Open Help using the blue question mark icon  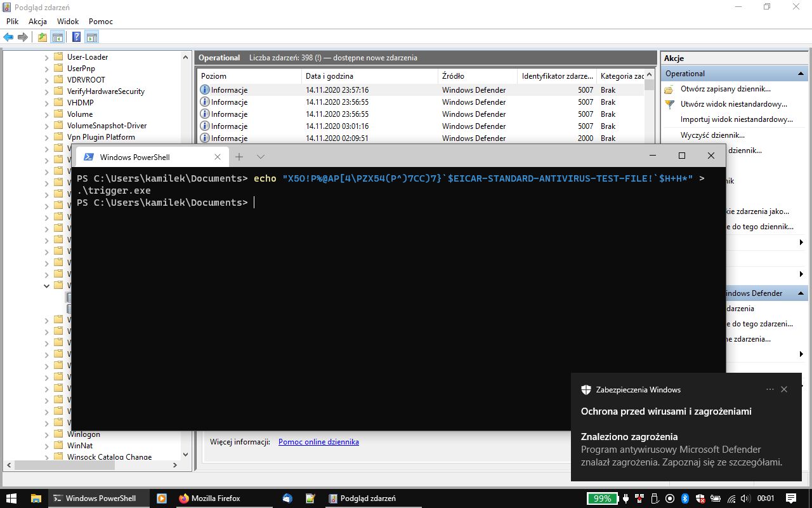click(x=76, y=37)
